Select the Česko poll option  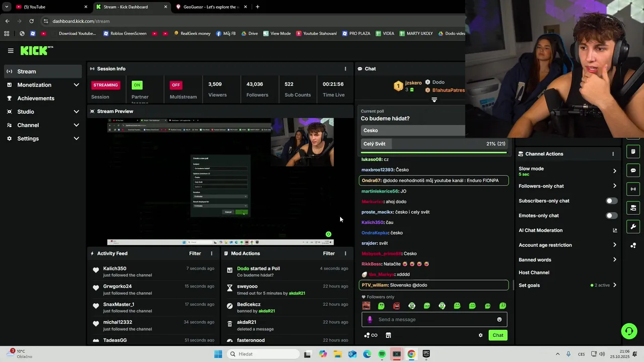(413, 130)
